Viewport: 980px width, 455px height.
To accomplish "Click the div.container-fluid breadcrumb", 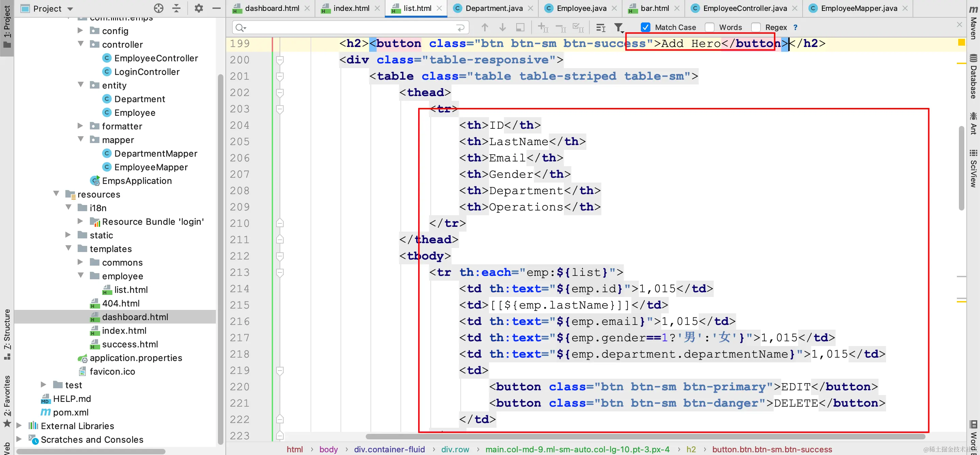I will point(389,449).
